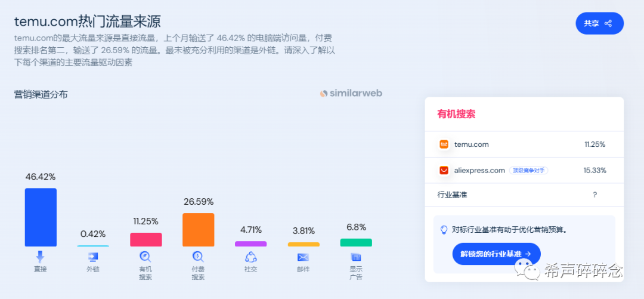Select the blue 46.42% direct bar
This screenshot has width=644, height=299.
[41, 217]
